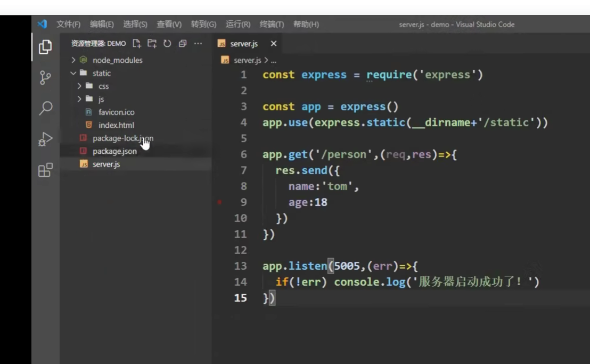Open the 查看(V) menu

[x=169, y=24]
